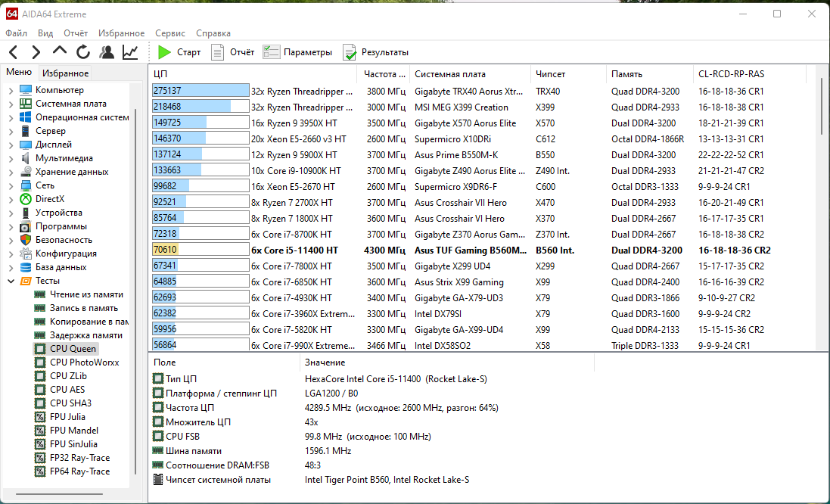Screen dimensions: 830x504
Task: Sort by the Память column header
Action: [x=649, y=74]
